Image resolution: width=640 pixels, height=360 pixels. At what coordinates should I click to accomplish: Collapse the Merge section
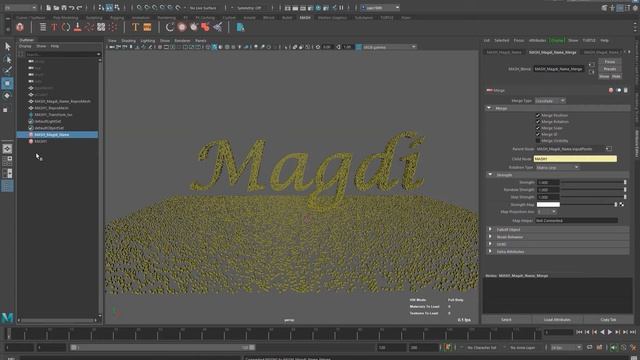click(x=489, y=108)
